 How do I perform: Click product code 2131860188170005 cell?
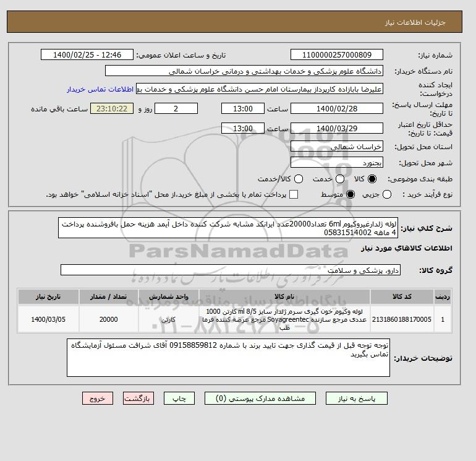402,319
